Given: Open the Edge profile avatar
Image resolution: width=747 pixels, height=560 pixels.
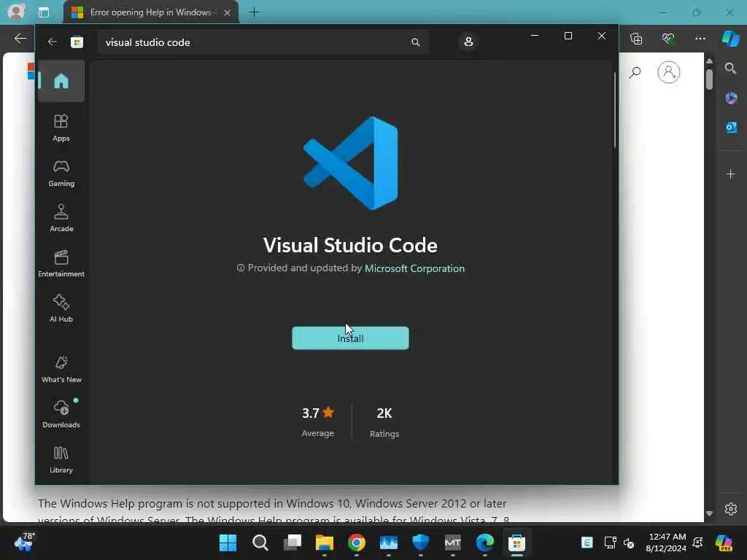Looking at the screenshot, I should coord(16,12).
